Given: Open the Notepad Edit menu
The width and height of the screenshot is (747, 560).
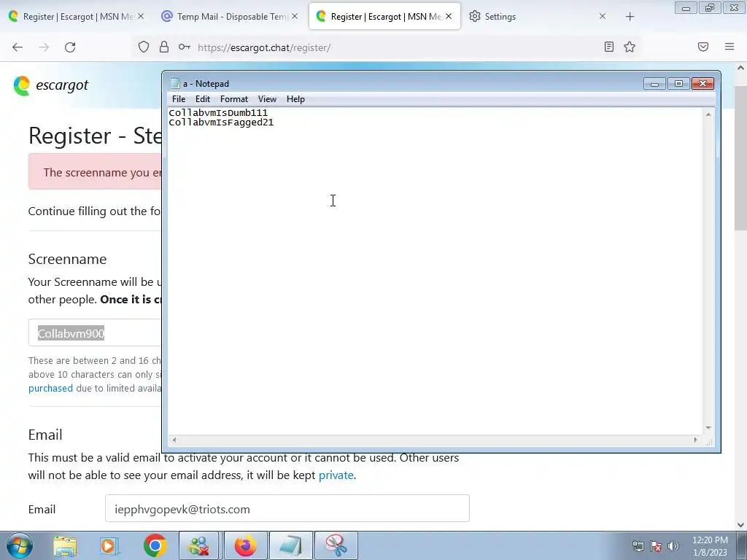Looking at the screenshot, I should pos(203,99).
